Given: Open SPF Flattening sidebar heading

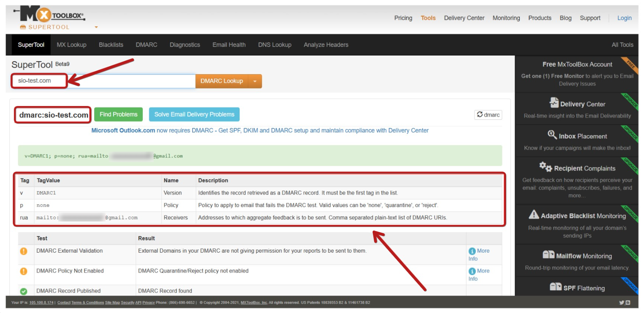Looking at the screenshot, I should tap(584, 288).
